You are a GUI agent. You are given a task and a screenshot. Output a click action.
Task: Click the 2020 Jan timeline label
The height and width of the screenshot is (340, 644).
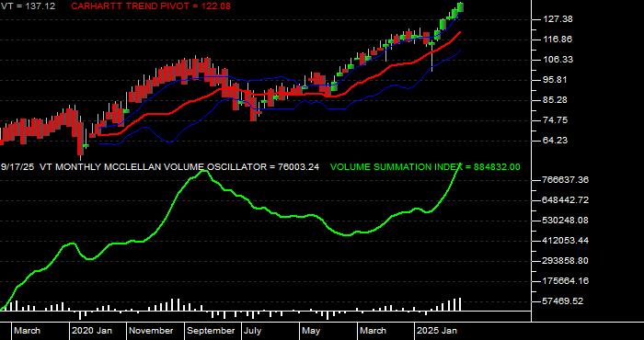pyautogui.click(x=92, y=331)
